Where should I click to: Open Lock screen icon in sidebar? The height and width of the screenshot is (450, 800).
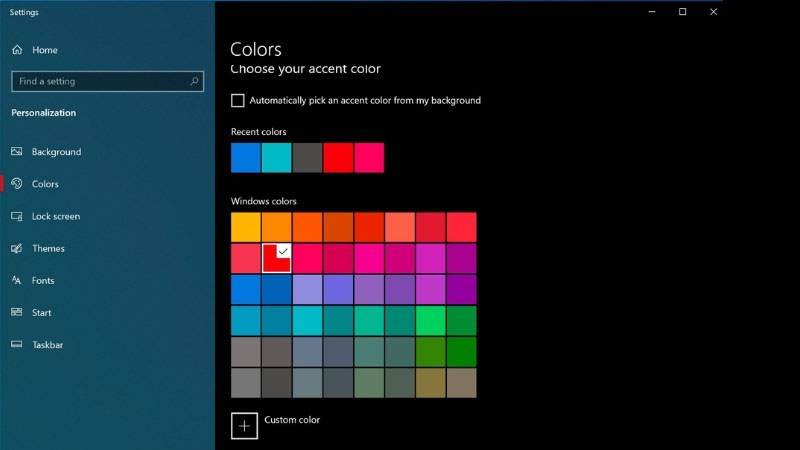pos(17,216)
